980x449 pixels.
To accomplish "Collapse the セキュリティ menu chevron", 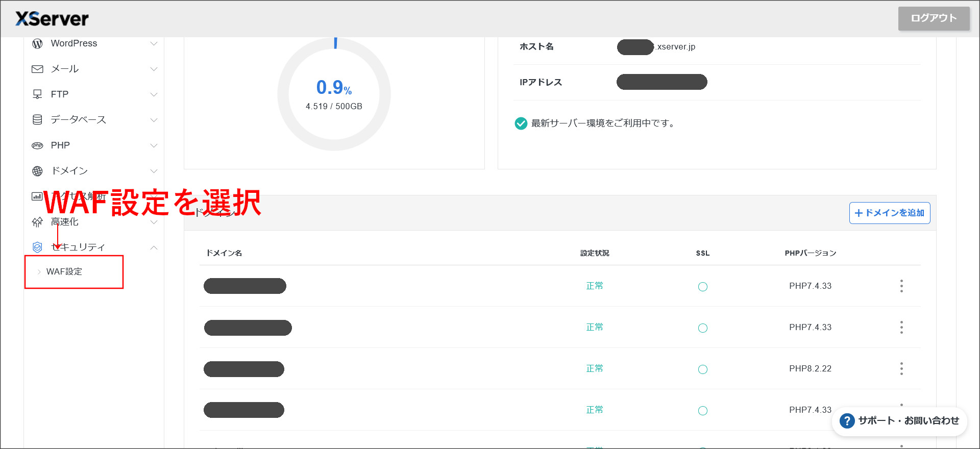I will click(154, 247).
